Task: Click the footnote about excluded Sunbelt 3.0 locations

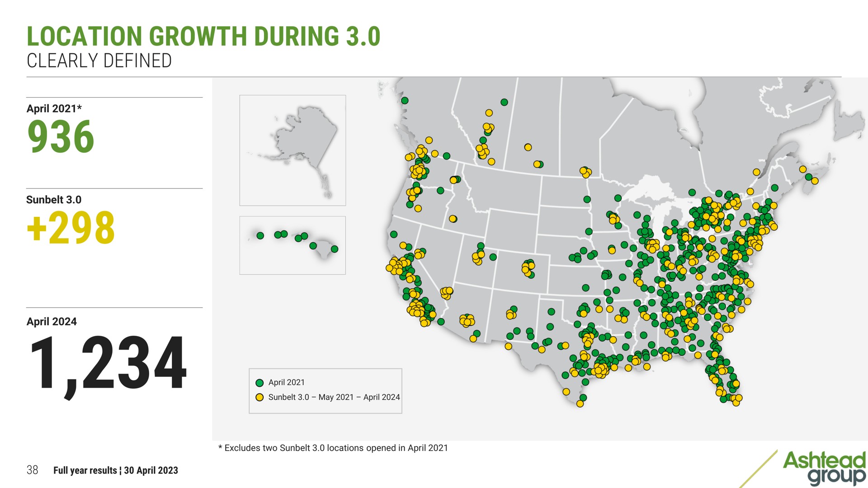Action: (333, 448)
